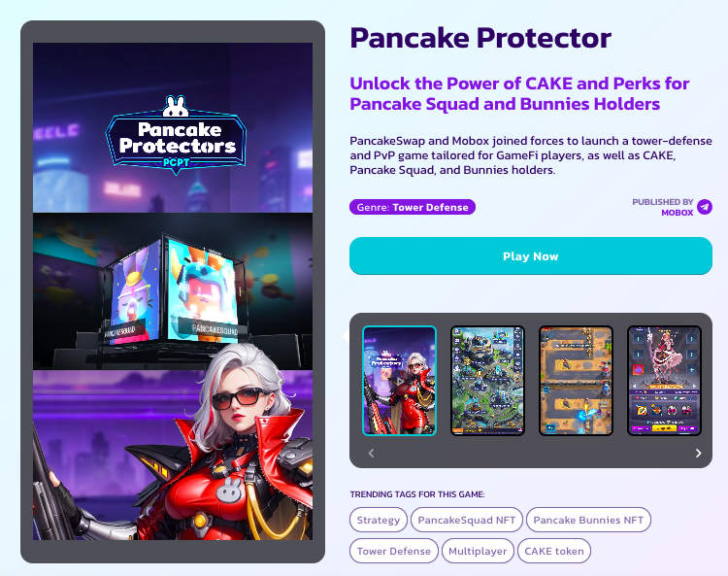
Task: Advance carousel with the right chevron arrow
Action: pyautogui.click(x=698, y=453)
